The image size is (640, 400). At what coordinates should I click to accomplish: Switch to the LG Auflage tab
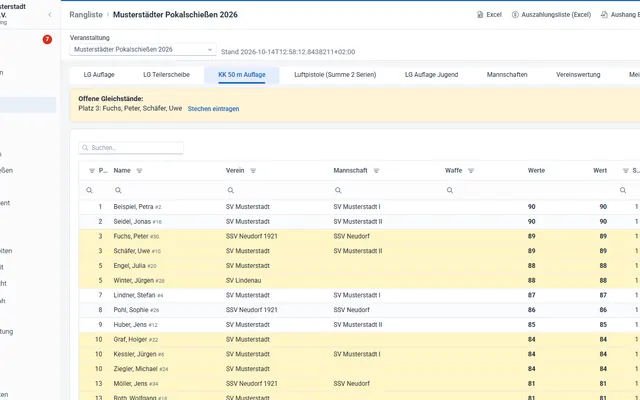(99, 75)
